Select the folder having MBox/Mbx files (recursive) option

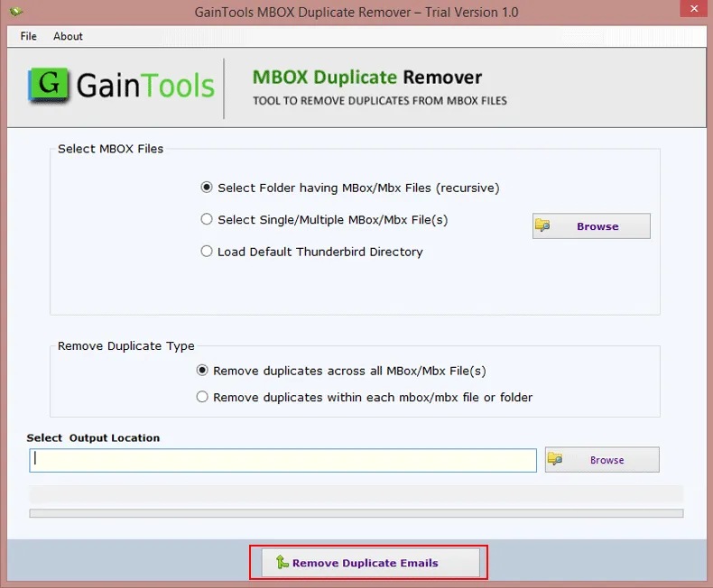(x=207, y=188)
